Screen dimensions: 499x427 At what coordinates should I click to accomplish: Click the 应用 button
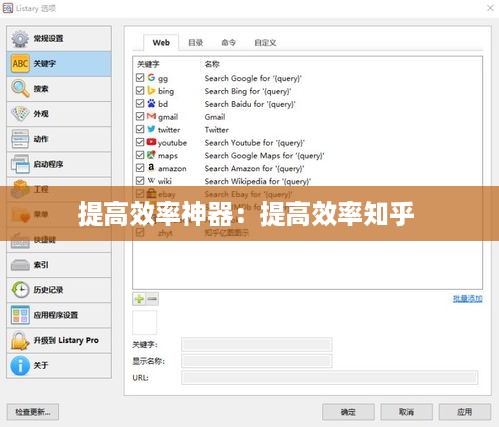[465, 412]
